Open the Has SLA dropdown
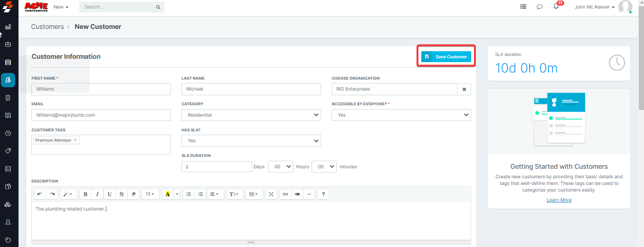Image resolution: width=644 pixels, height=247 pixels. (251, 141)
